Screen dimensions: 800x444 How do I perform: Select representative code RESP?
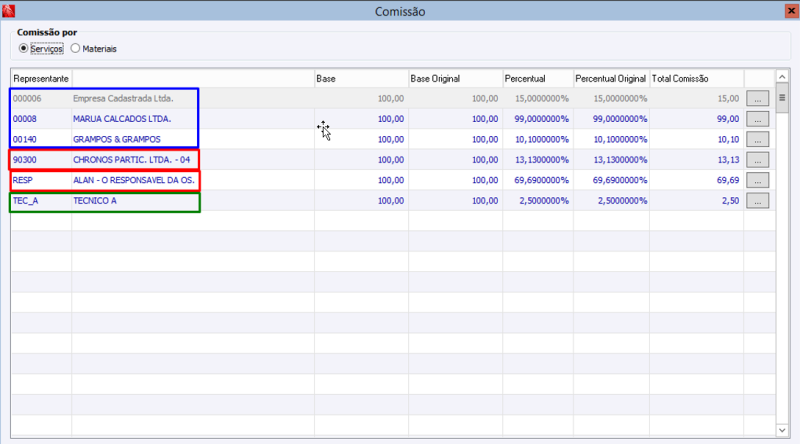coord(22,180)
